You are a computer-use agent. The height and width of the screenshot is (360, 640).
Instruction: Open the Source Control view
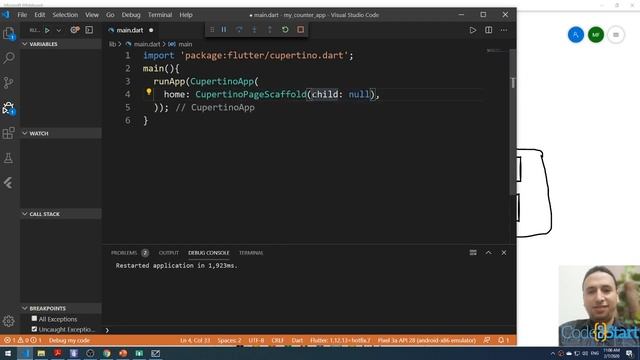pos(9,83)
